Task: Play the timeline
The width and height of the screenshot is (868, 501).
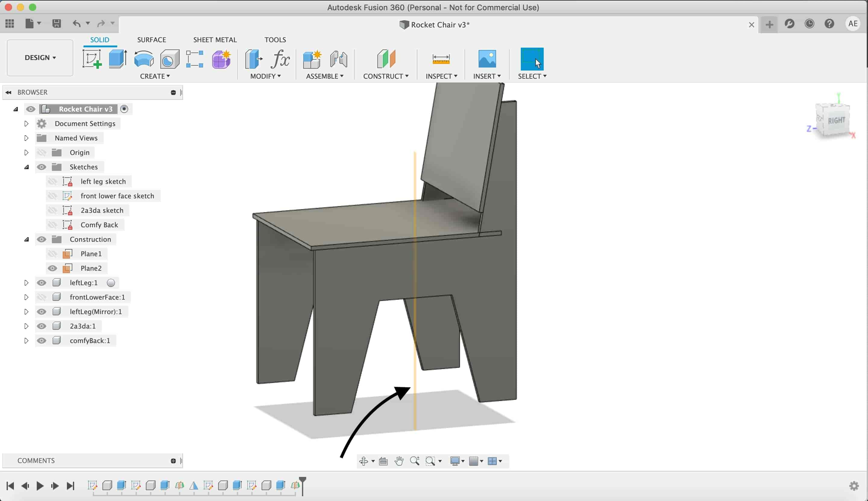Action: pos(40,486)
